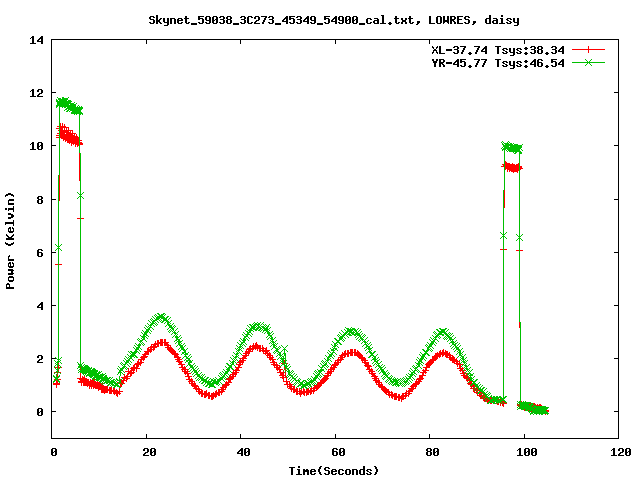This screenshot has height=480, width=640.
Task: Click the Power (Kelvin) y-axis label
Action: tap(10, 241)
